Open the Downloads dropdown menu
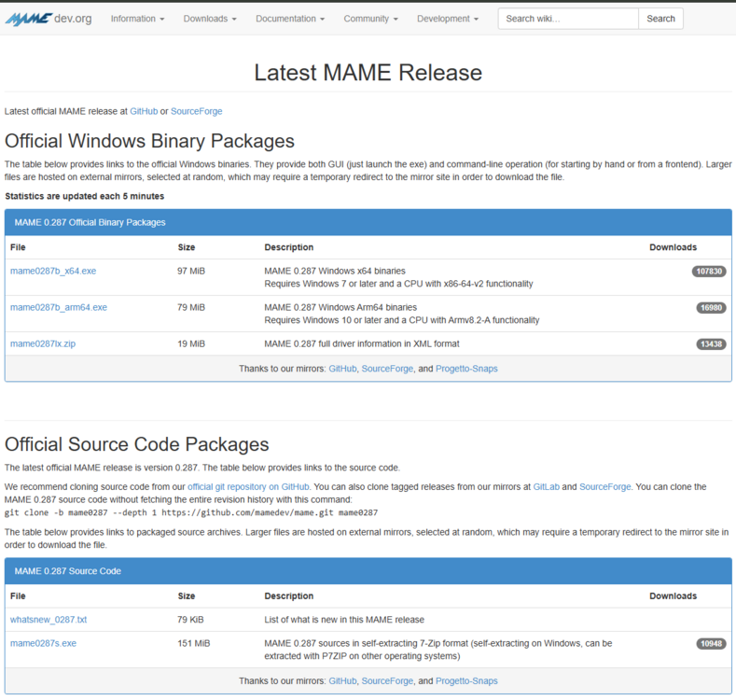 pos(210,19)
